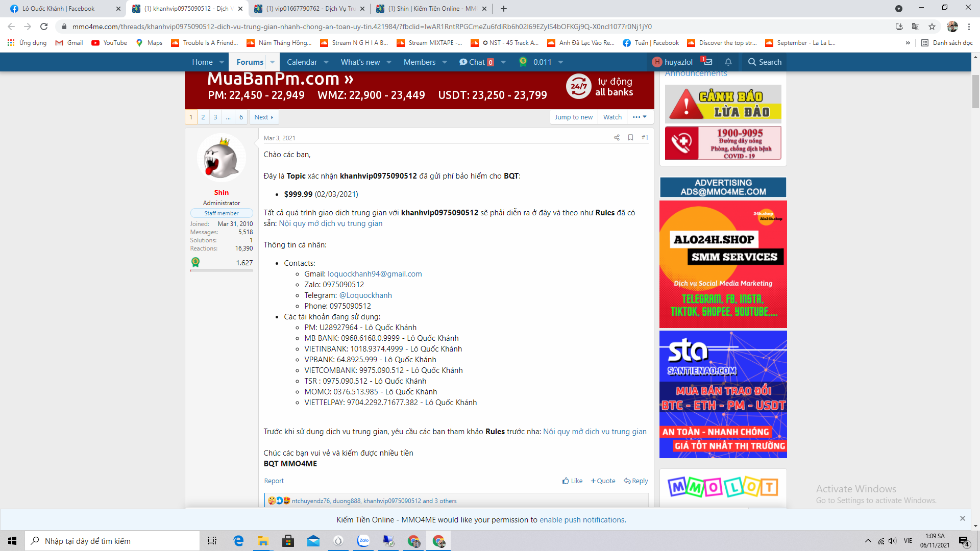Click the loquockhanh94@gmail.com link
The image size is (980, 551).
[x=374, y=274]
